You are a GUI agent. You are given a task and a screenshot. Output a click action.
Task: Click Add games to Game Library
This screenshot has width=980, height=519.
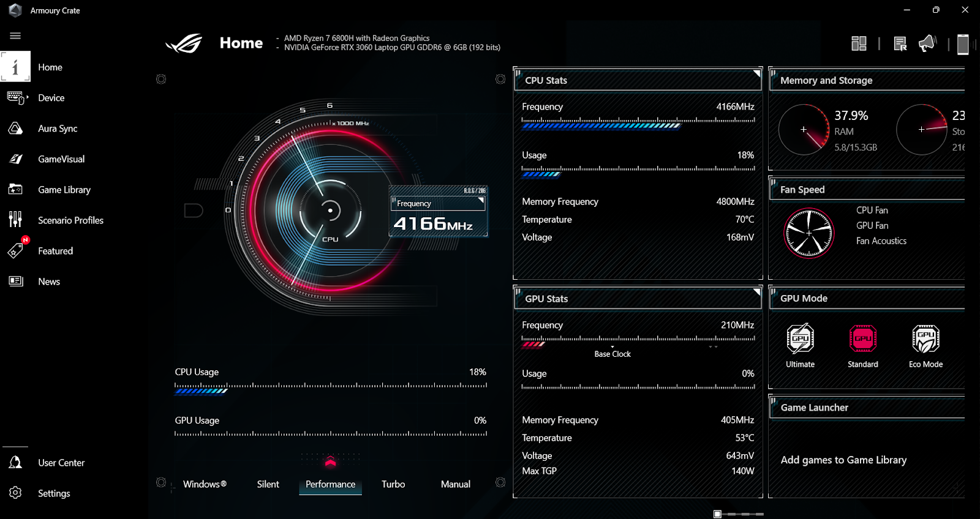843,460
